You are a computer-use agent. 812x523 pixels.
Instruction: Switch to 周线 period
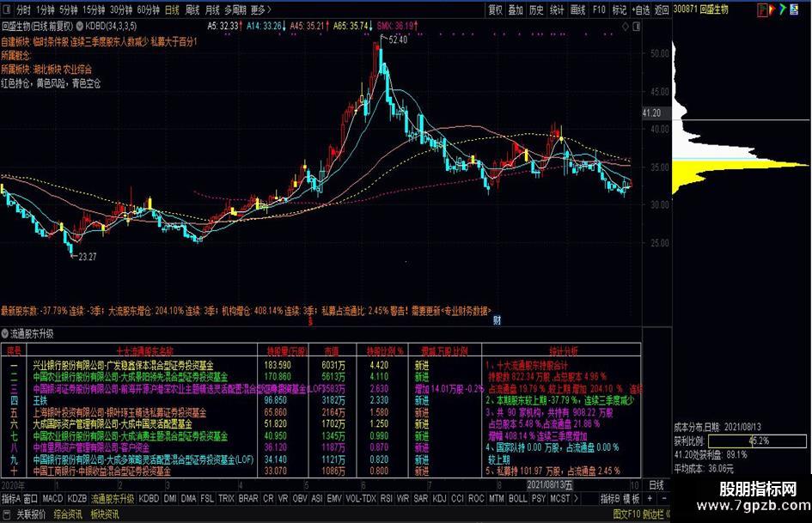tap(192, 9)
